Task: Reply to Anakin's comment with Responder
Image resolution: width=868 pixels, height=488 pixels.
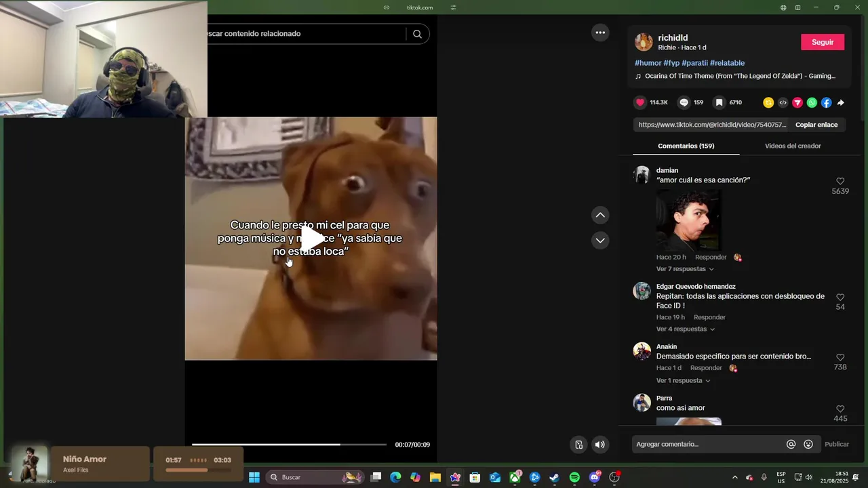Action: click(x=706, y=368)
